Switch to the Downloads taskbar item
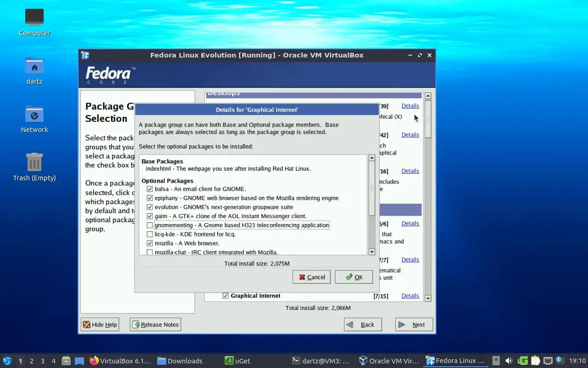This screenshot has height=368, width=588. click(x=180, y=361)
